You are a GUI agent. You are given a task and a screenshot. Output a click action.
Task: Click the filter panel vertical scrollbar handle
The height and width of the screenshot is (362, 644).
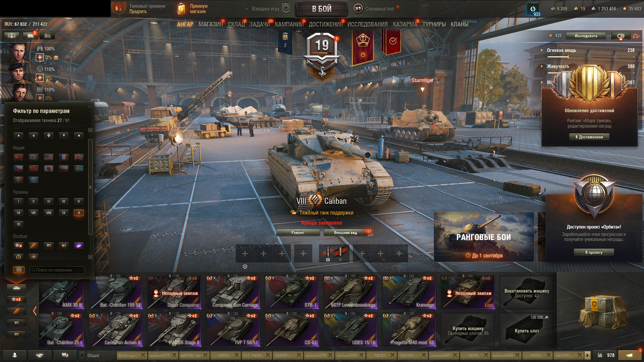tap(90, 187)
